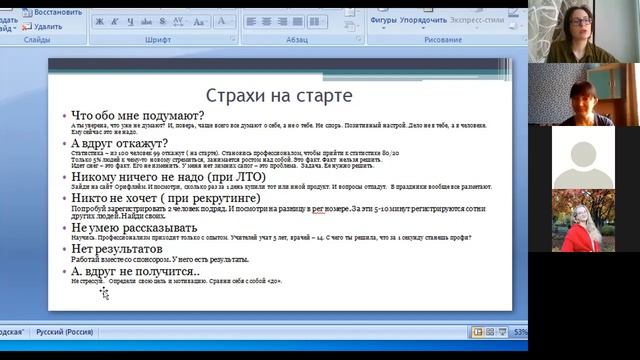
Task: Select participant photo in red jacket
Action: 584,220
